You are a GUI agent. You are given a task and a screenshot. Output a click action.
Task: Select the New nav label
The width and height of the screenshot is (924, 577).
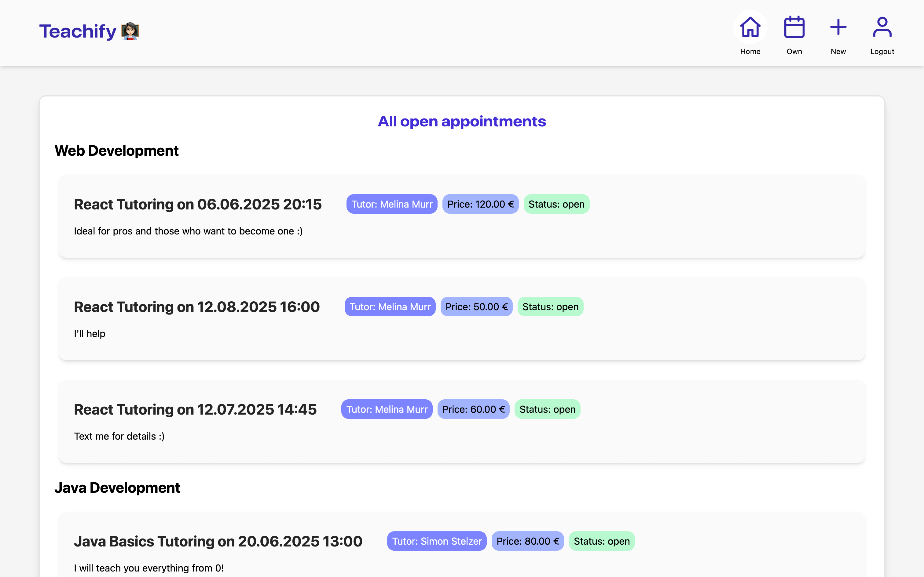pyautogui.click(x=838, y=52)
